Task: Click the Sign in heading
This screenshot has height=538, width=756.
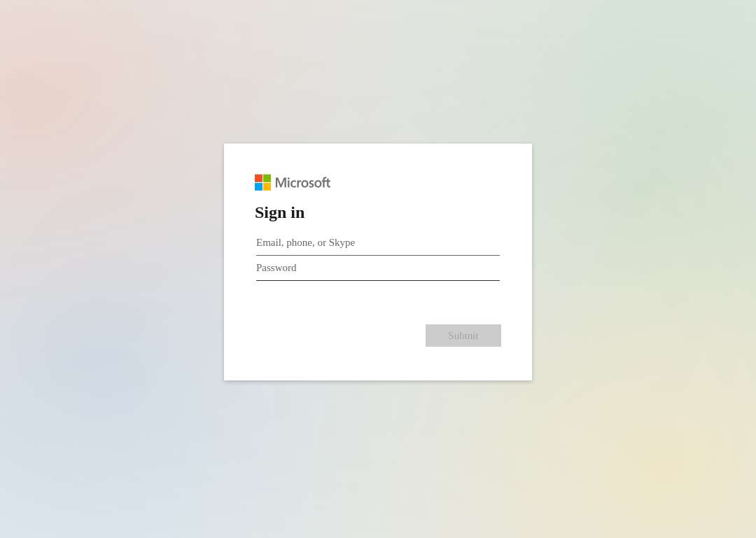Action: [x=279, y=212]
